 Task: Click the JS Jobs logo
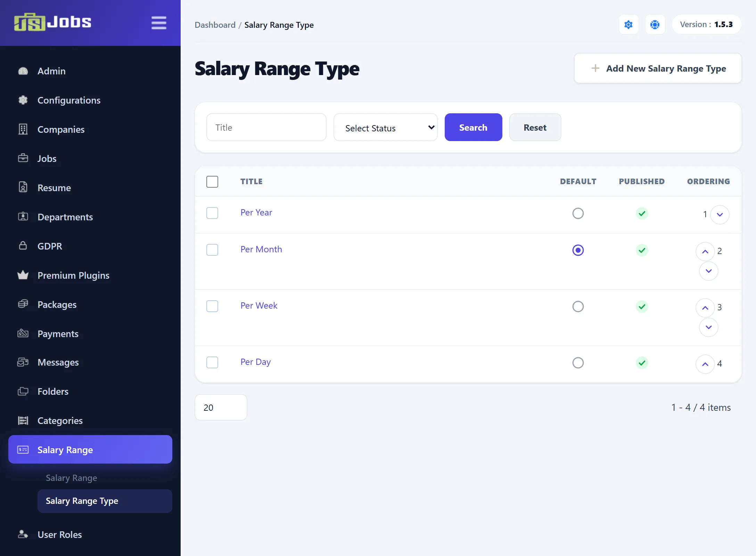tap(52, 22)
